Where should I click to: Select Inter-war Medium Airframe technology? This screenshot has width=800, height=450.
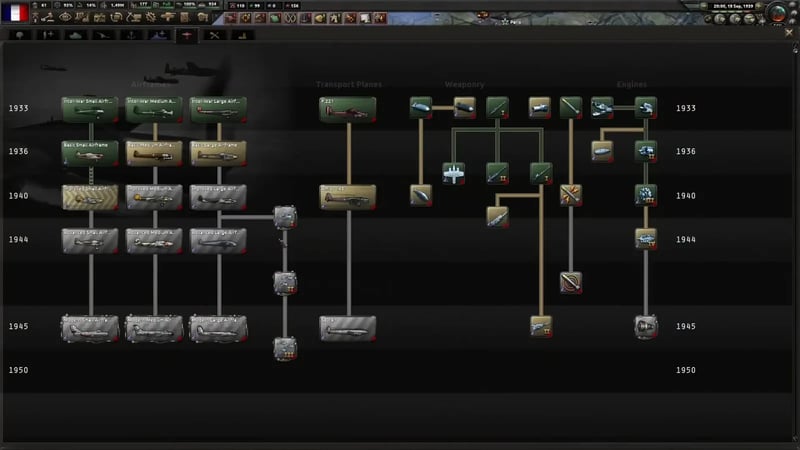(154, 109)
